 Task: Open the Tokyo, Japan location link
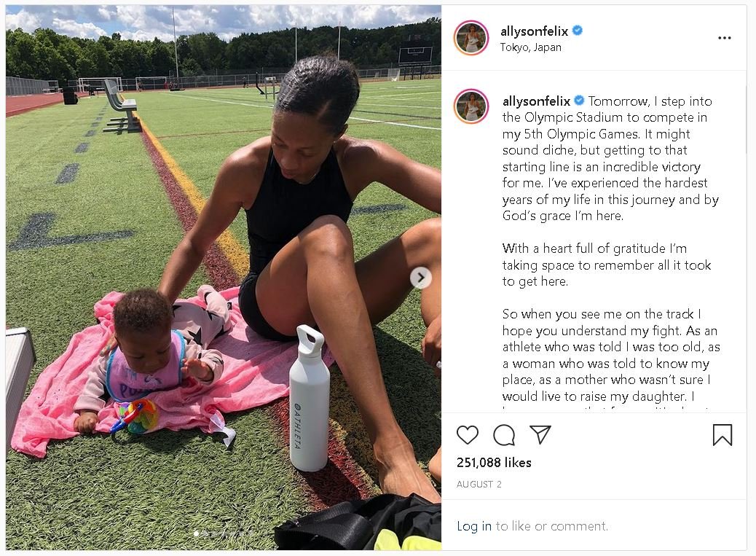530,47
